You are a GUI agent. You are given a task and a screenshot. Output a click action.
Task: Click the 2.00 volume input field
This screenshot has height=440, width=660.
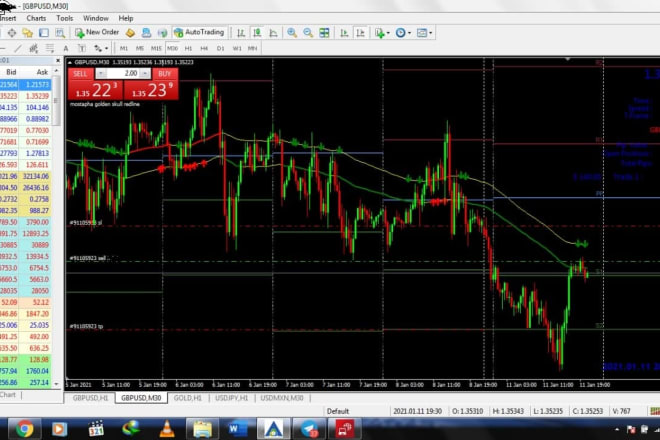pyautogui.click(x=123, y=74)
